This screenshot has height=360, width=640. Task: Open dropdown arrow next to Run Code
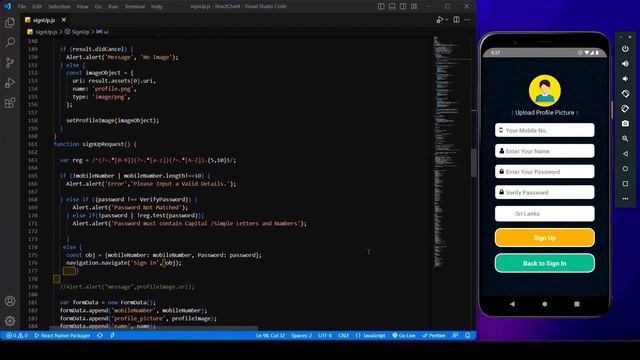pos(447,20)
